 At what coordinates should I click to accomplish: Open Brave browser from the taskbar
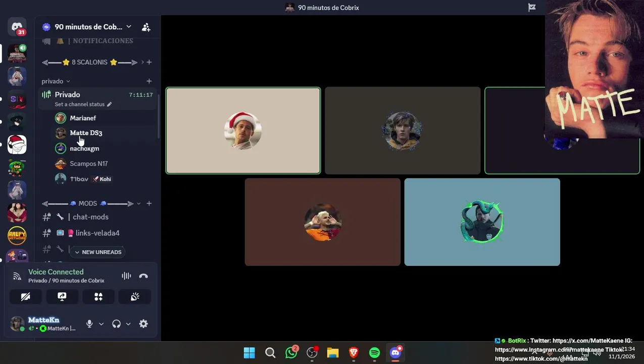(x=354, y=352)
